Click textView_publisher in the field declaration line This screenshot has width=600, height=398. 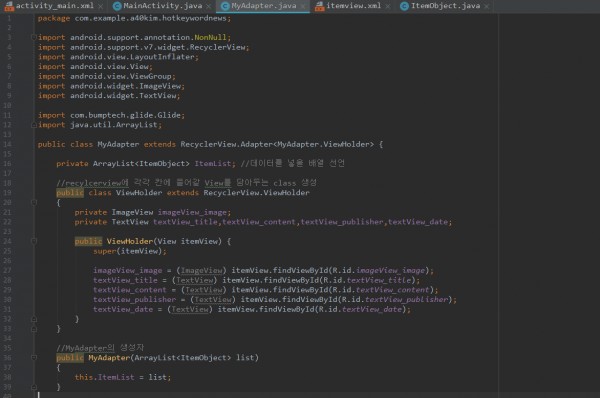342,222
